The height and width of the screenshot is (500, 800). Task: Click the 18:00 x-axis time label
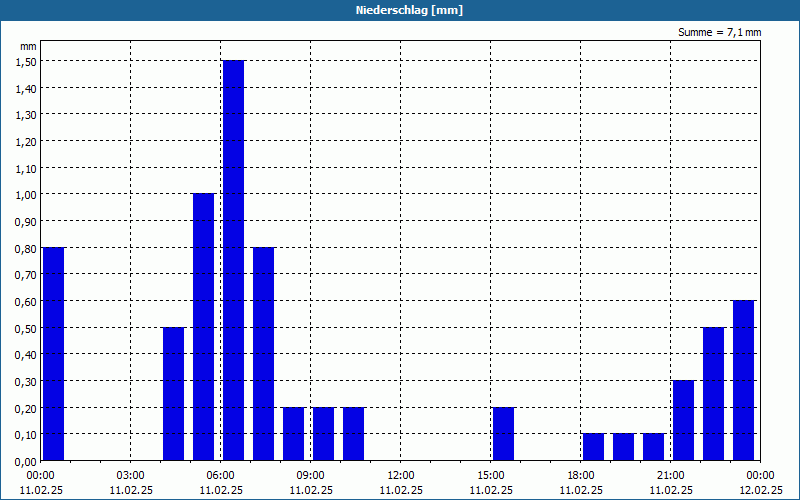pyautogui.click(x=581, y=476)
